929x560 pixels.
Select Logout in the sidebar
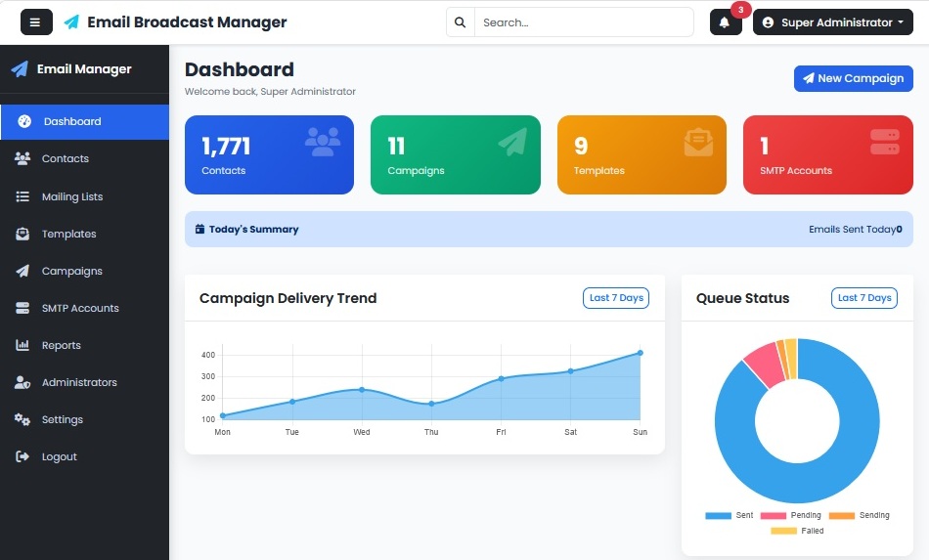coord(85,457)
